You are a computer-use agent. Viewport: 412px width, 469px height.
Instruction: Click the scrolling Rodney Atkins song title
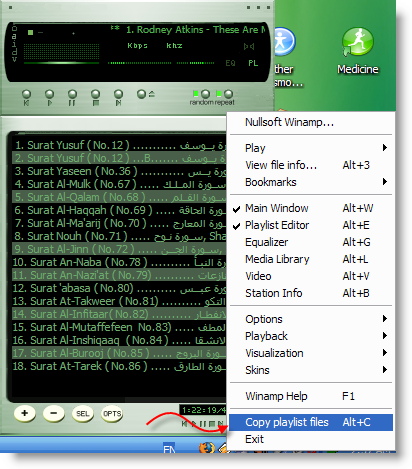(x=196, y=30)
